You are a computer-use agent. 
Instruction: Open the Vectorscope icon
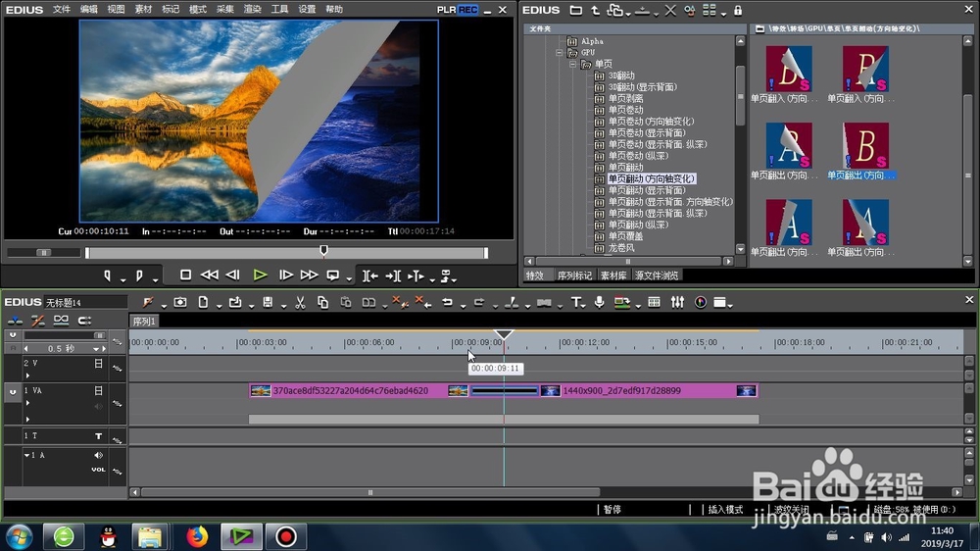click(x=701, y=303)
